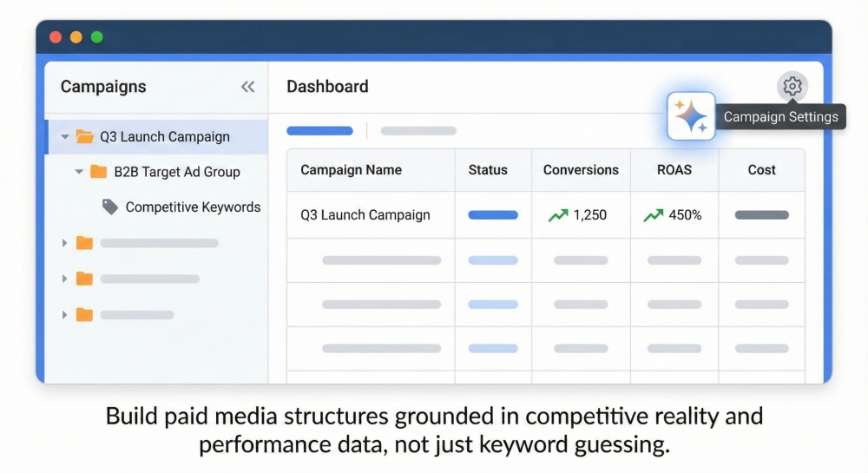Collapse the B2B Target Ad Group node
Screen dimensions: 868x473
point(79,172)
